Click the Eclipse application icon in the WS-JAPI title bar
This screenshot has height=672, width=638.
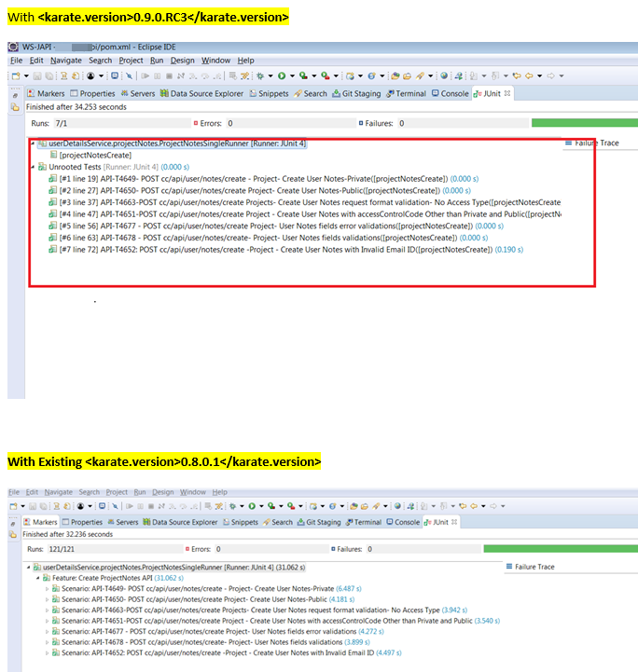(x=13, y=47)
